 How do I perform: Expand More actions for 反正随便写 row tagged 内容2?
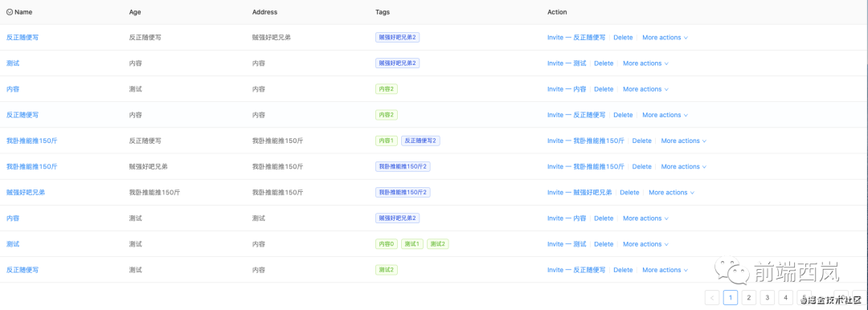click(665, 115)
